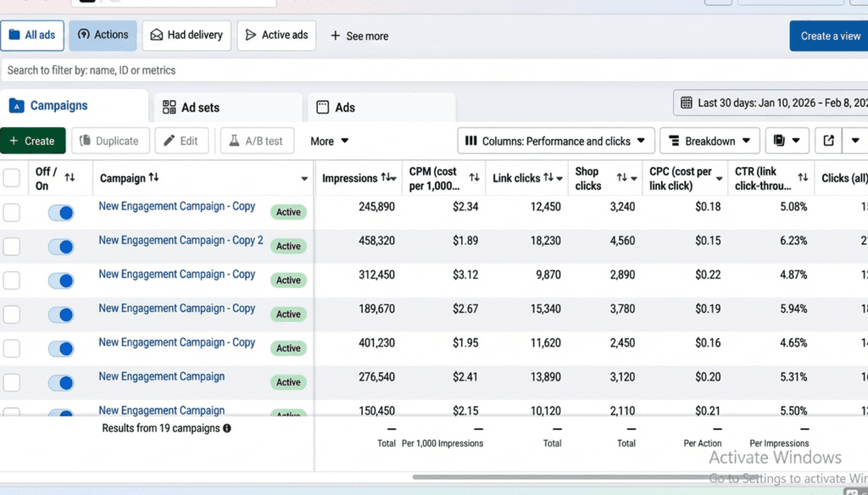Open Columns: Performance and clicks dropdown

coord(555,141)
